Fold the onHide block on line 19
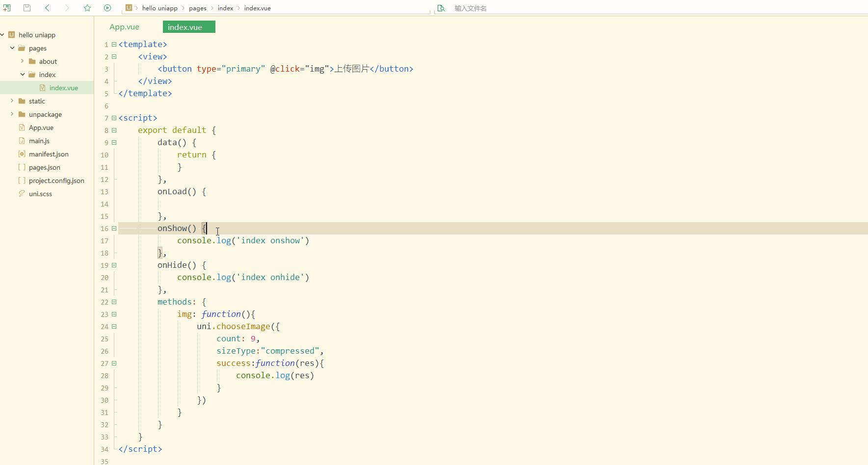The width and height of the screenshot is (868, 465). [114, 265]
